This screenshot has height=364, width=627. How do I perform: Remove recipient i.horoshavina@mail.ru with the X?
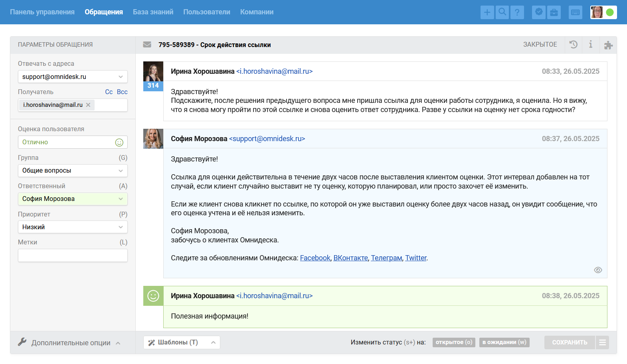click(x=88, y=105)
